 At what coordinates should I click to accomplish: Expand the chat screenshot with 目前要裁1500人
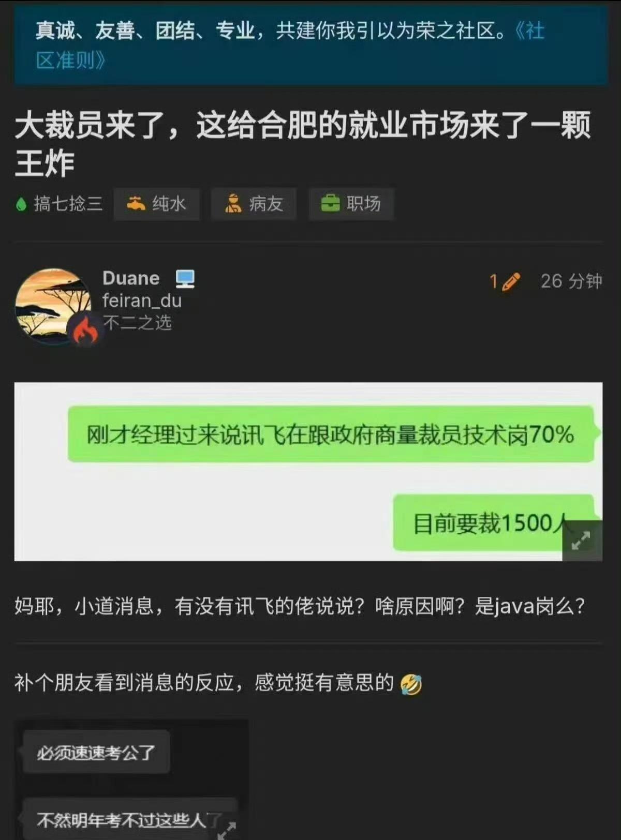(x=582, y=541)
